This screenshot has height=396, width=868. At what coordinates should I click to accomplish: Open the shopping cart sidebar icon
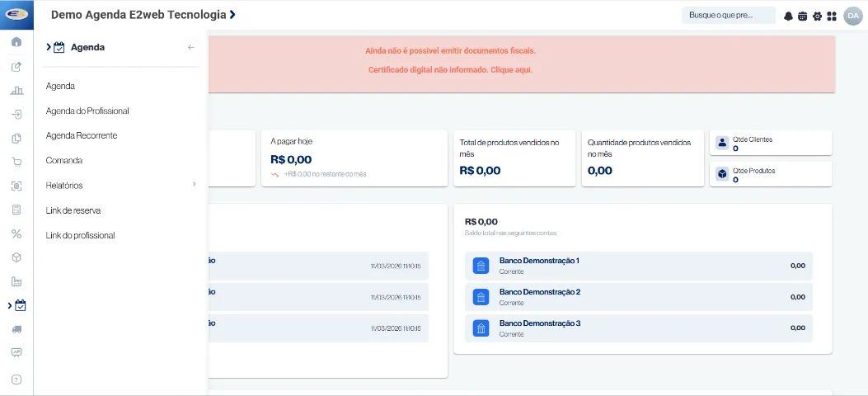[16, 163]
